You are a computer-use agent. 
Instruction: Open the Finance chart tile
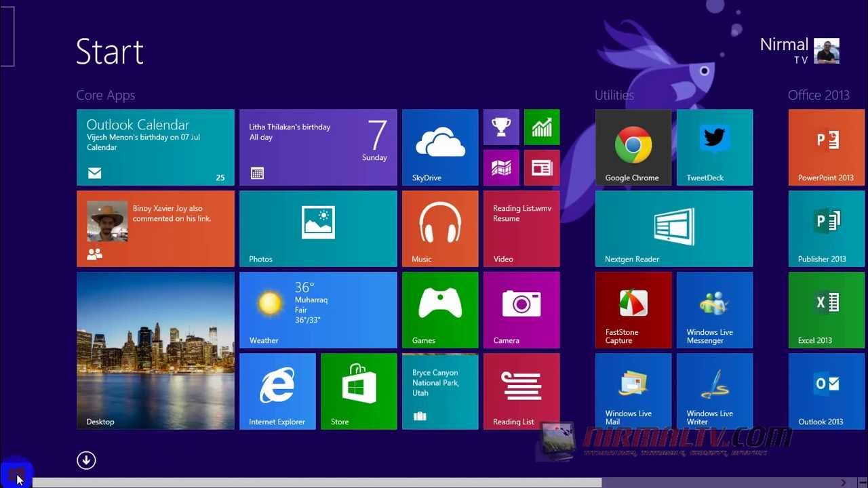542,127
